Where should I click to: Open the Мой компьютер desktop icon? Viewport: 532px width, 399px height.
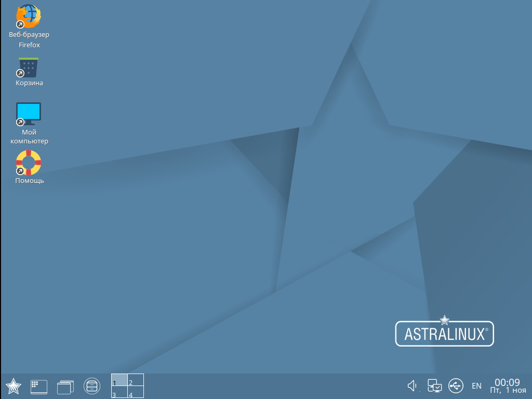tap(29, 113)
